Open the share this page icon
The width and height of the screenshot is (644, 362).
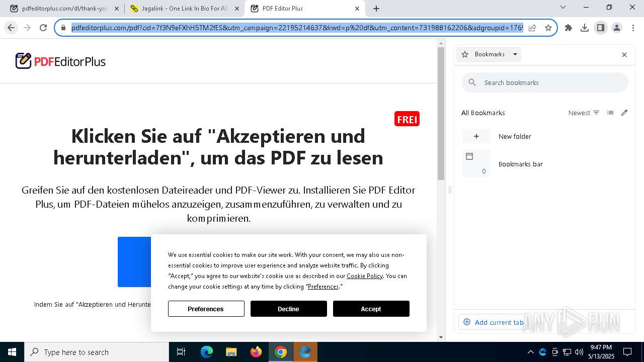tap(532, 28)
